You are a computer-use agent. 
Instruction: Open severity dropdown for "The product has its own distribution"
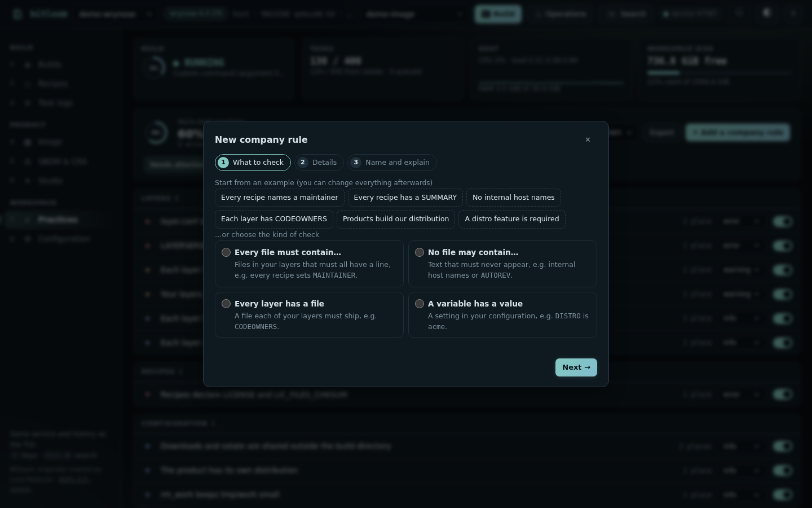coord(741,471)
